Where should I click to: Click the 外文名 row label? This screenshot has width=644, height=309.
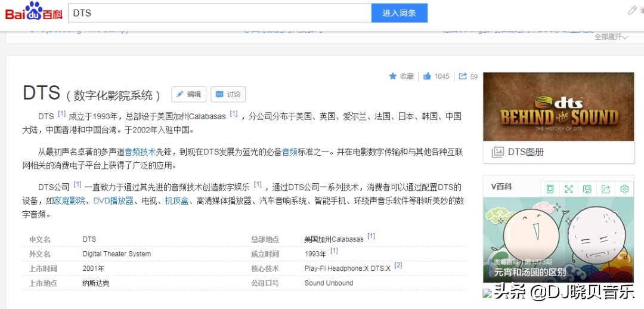pyautogui.click(x=39, y=254)
